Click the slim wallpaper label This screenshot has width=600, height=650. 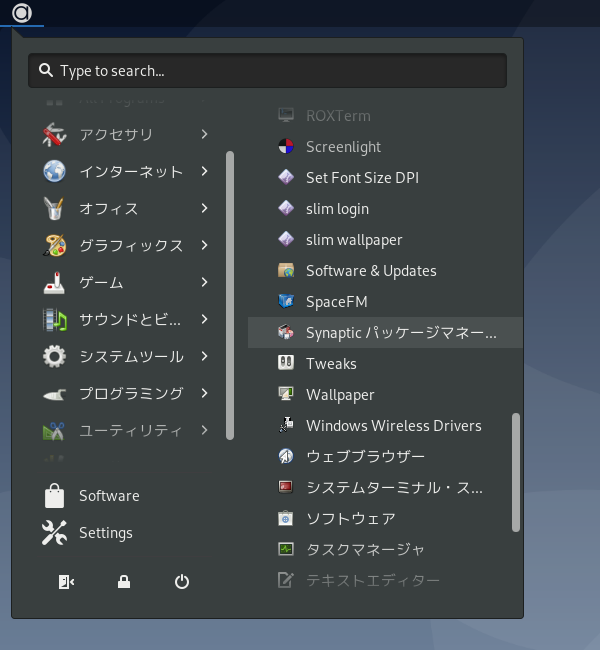[354, 240]
